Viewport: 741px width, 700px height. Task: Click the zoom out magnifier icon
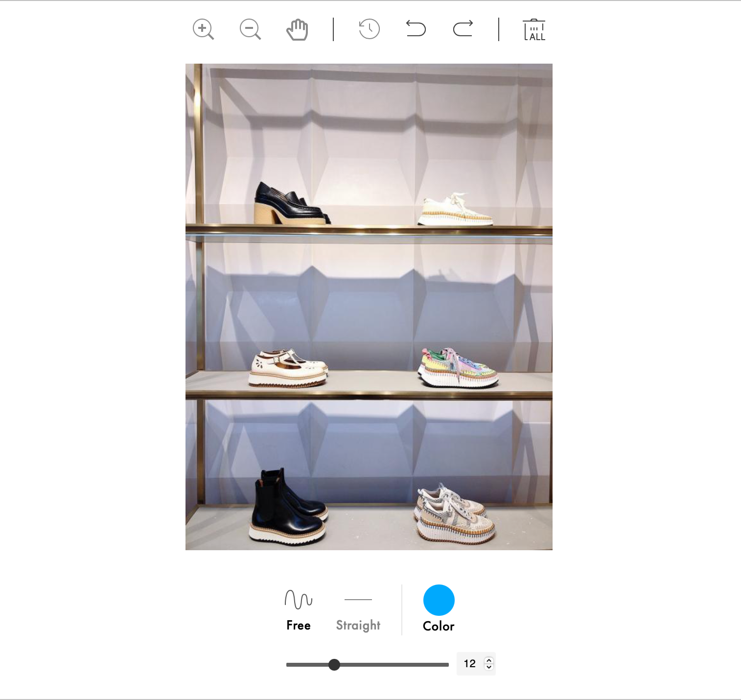click(250, 29)
